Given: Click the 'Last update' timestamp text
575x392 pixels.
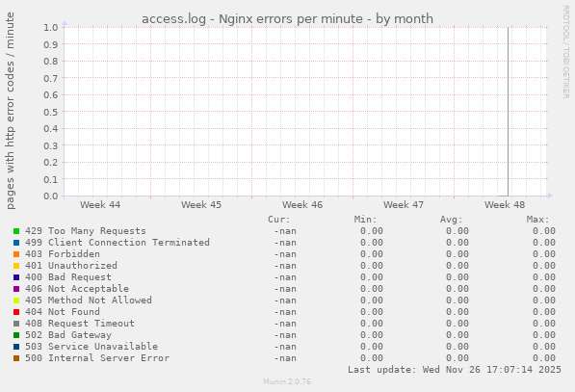Looking at the screenshot, I should 455,370.
